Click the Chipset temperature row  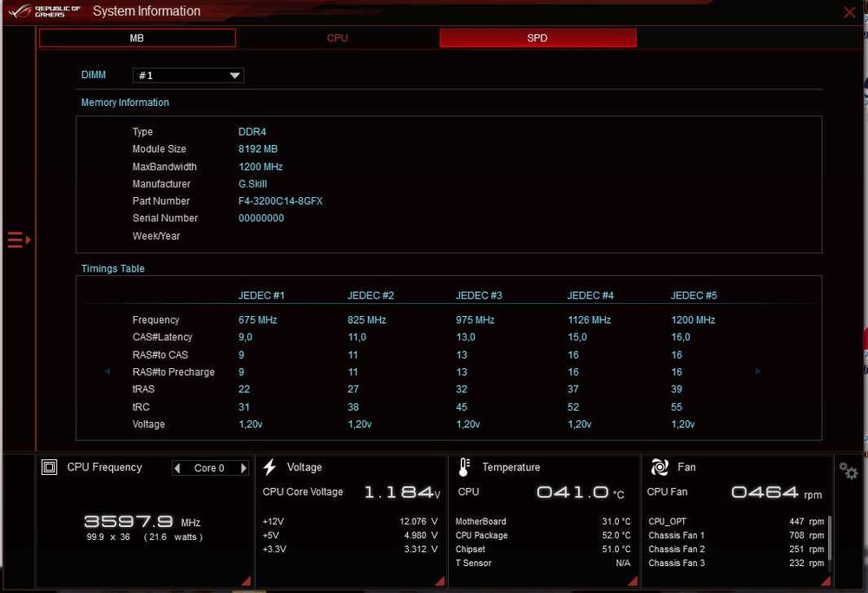[543, 550]
